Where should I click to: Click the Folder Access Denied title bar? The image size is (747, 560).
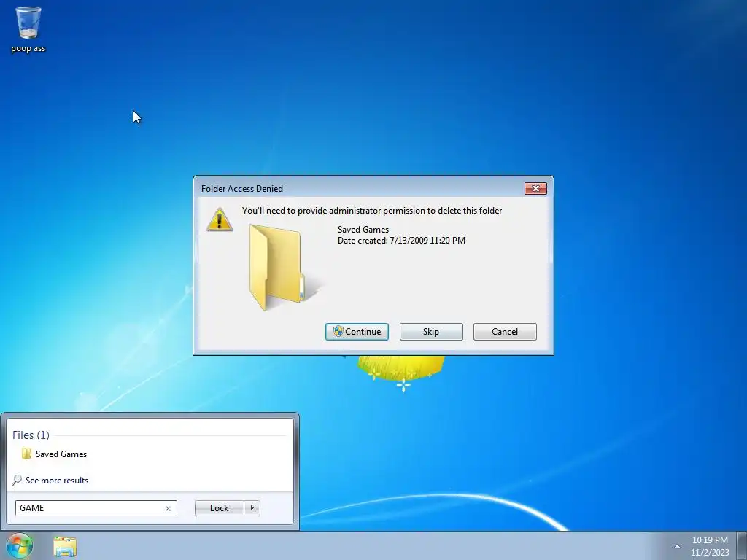tap(360, 189)
